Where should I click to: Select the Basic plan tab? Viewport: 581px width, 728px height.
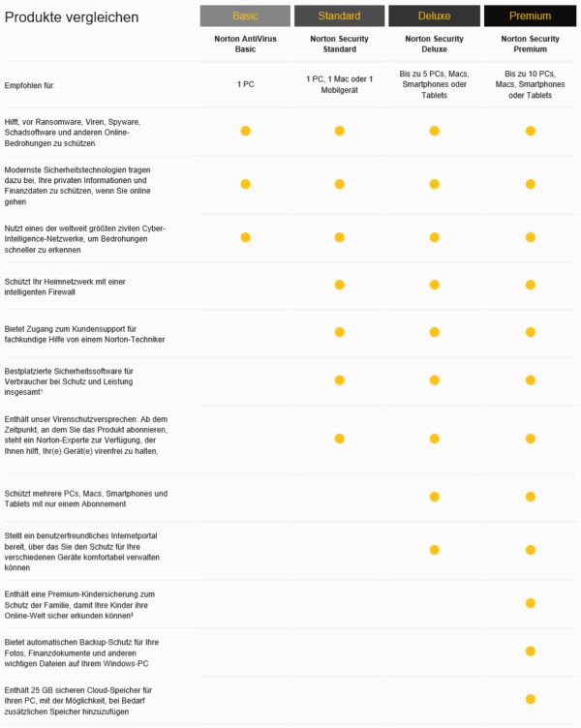coord(245,15)
